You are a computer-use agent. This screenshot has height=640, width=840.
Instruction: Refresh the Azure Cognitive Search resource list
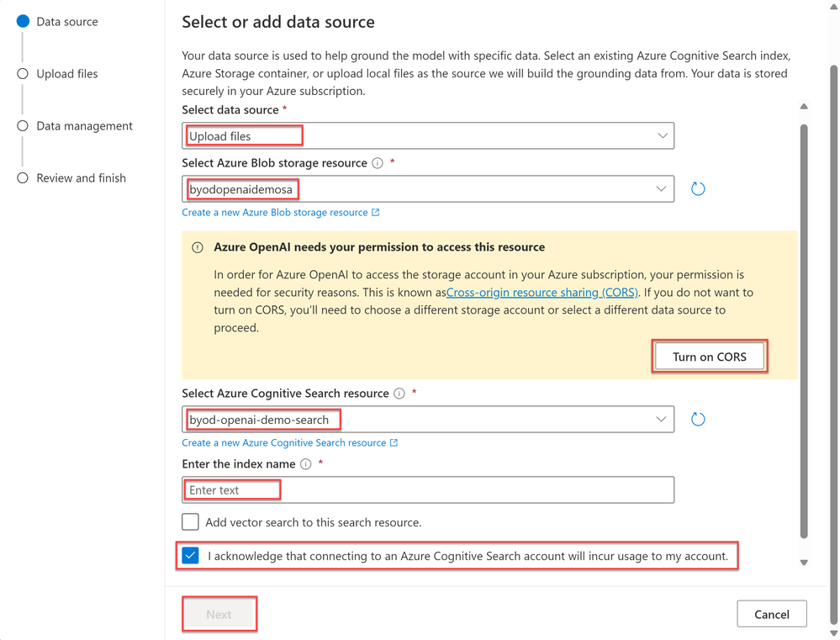point(698,419)
